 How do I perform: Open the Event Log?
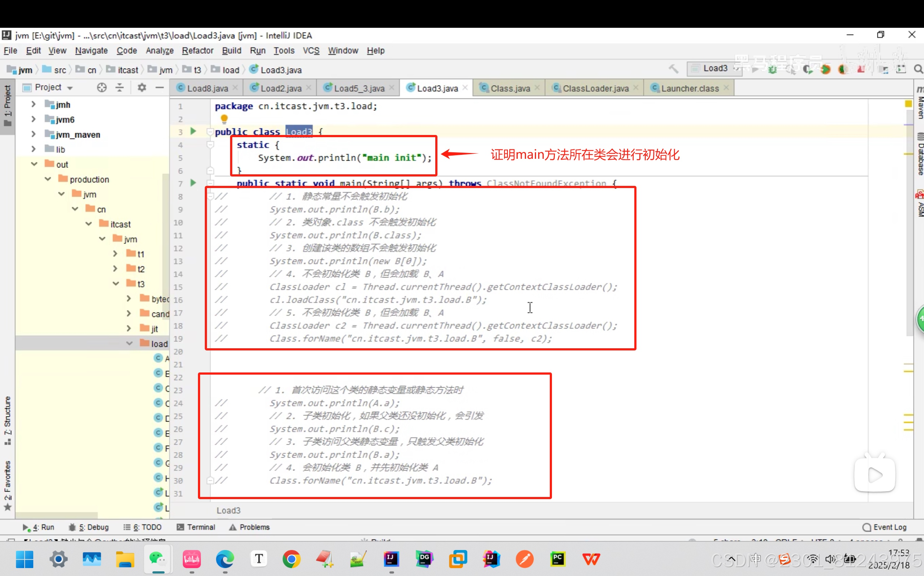pos(884,527)
